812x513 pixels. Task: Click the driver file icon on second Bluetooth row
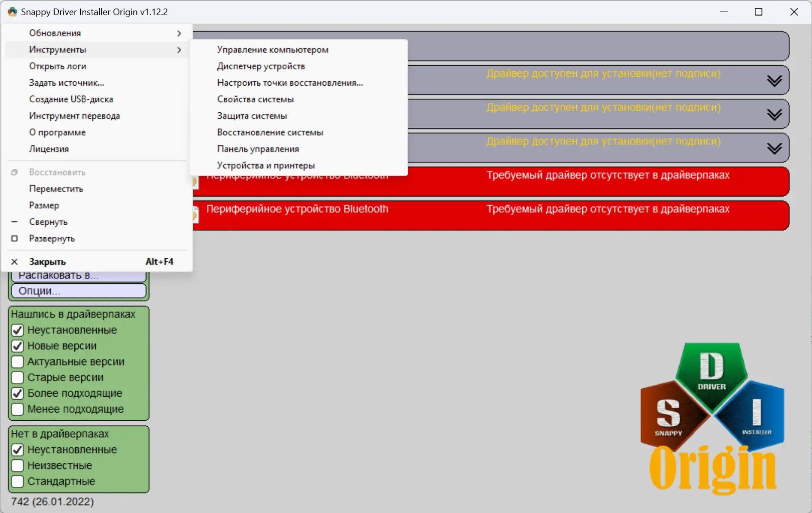[x=196, y=215]
